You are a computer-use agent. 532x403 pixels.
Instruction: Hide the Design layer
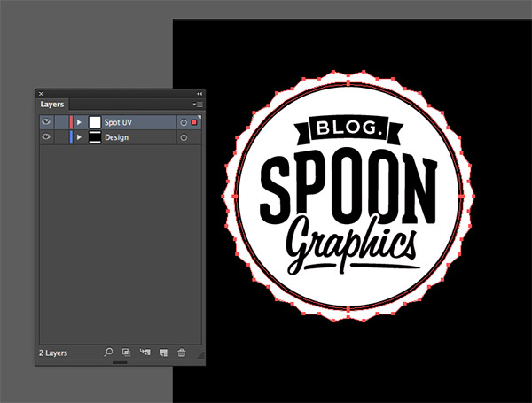coord(46,137)
